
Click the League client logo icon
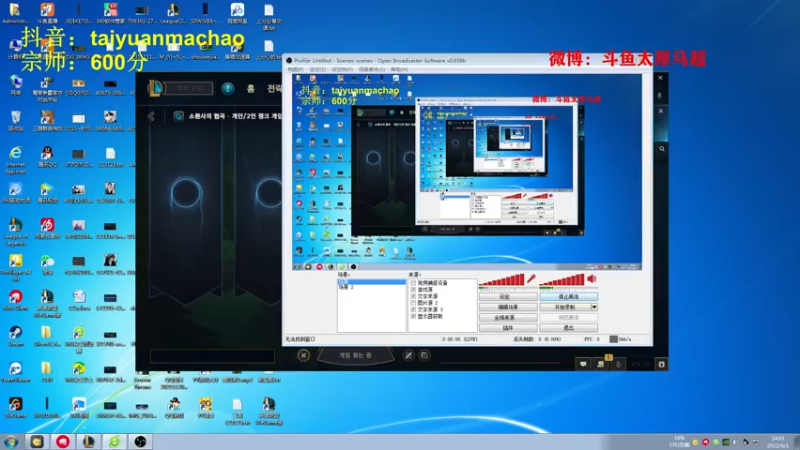pyautogui.click(x=156, y=88)
